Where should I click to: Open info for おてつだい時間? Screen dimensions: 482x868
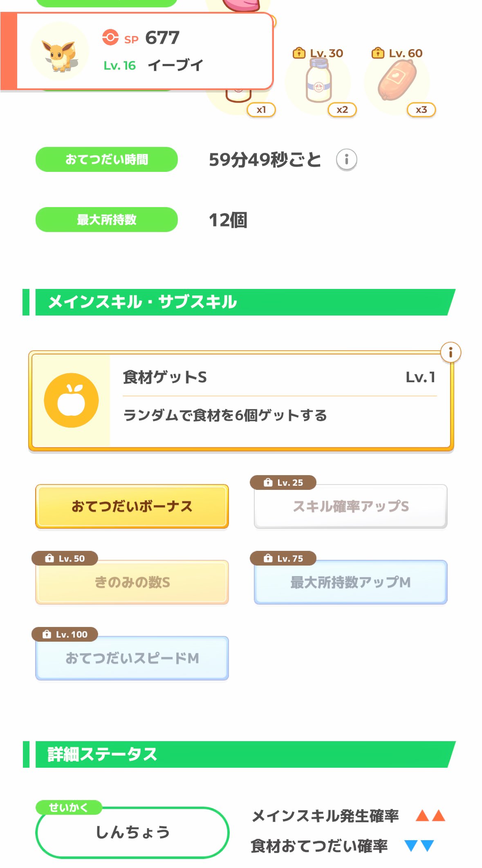[346, 159]
